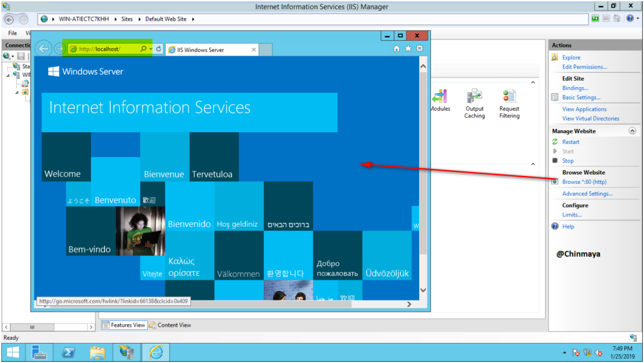Open the browser address bar autocomplete dropdown

point(151,49)
